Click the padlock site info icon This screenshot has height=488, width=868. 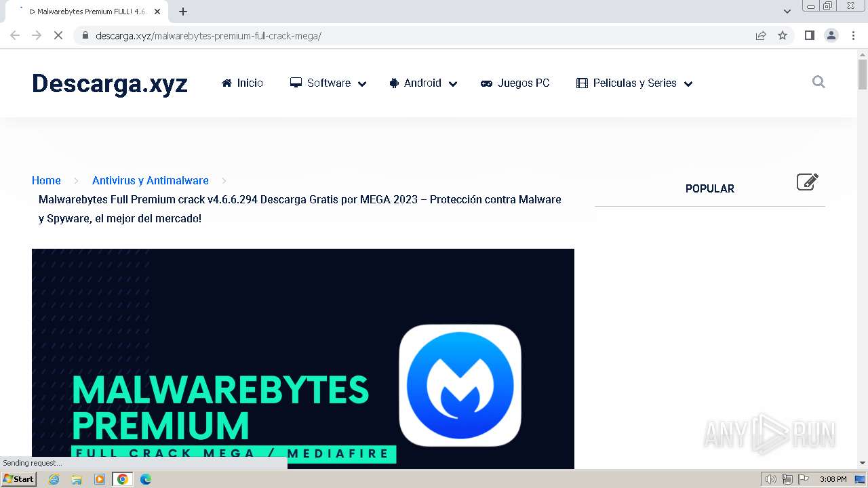(85, 35)
